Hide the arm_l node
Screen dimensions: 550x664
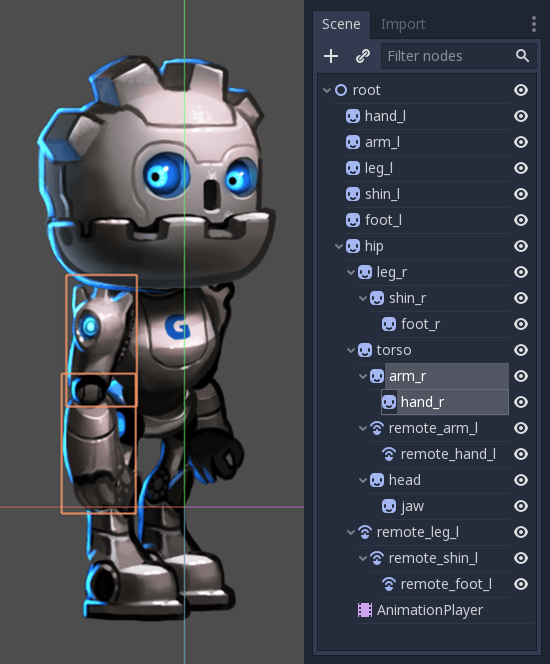pos(521,142)
